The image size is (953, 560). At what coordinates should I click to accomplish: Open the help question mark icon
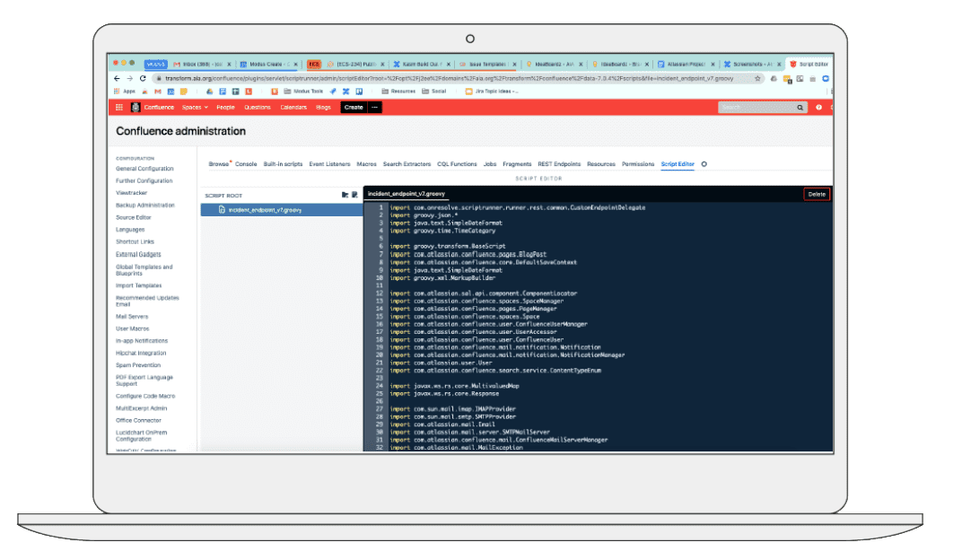(818, 108)
